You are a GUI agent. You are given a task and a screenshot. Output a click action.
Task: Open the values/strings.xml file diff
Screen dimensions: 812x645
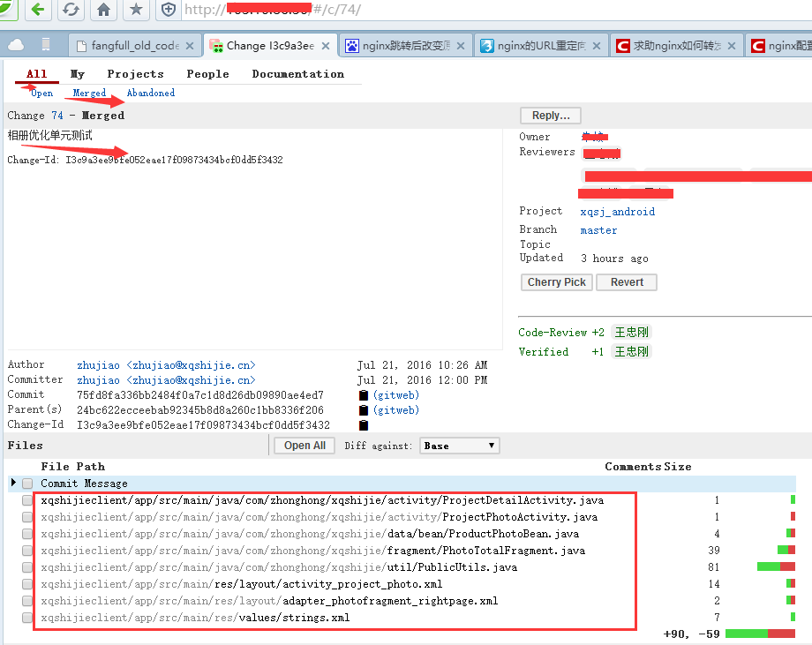click(x=195, y=618)
